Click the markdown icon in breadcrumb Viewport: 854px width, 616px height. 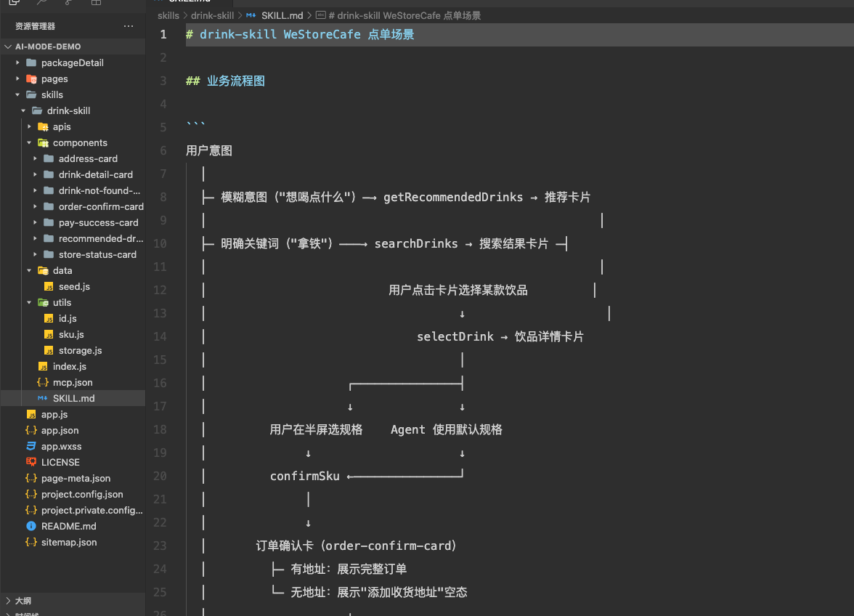251,15
